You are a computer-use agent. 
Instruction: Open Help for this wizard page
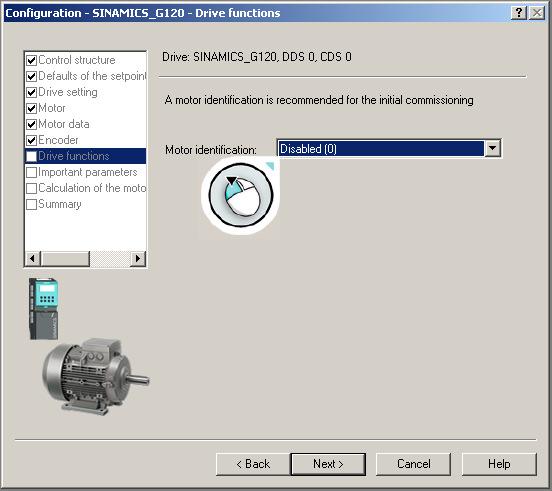[x=499, y=464]
